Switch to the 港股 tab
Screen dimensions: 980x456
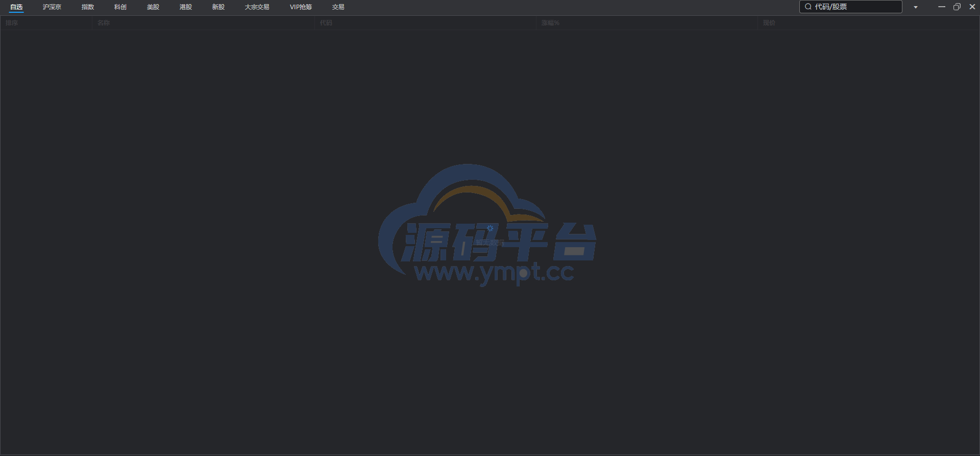click(x=186, y=7)
